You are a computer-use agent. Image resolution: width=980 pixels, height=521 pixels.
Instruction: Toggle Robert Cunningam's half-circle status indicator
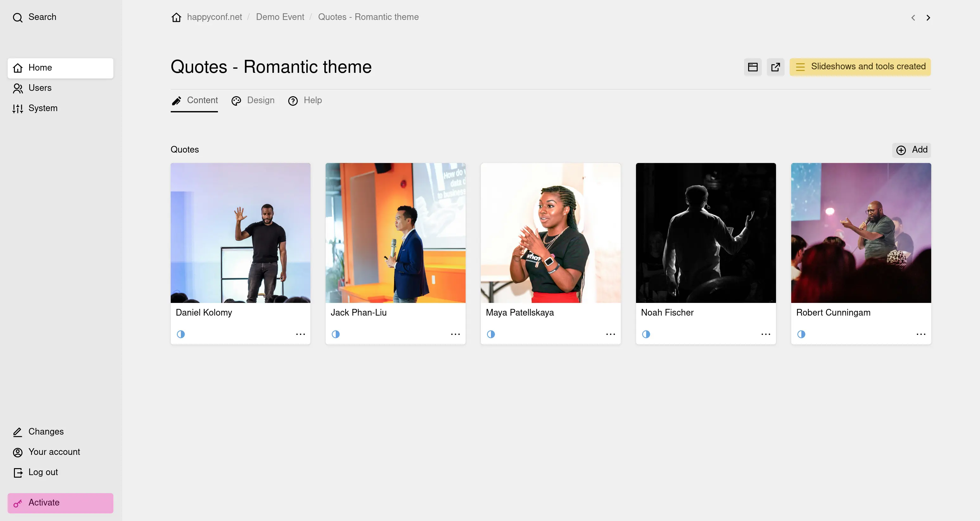(801, 334)
